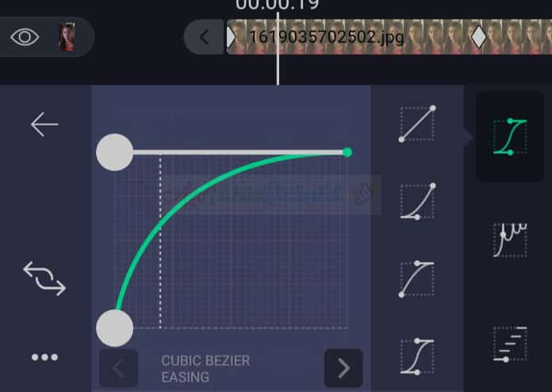
Task: Toggle layer visibility eye icon
Action: (x=25, y=37)
